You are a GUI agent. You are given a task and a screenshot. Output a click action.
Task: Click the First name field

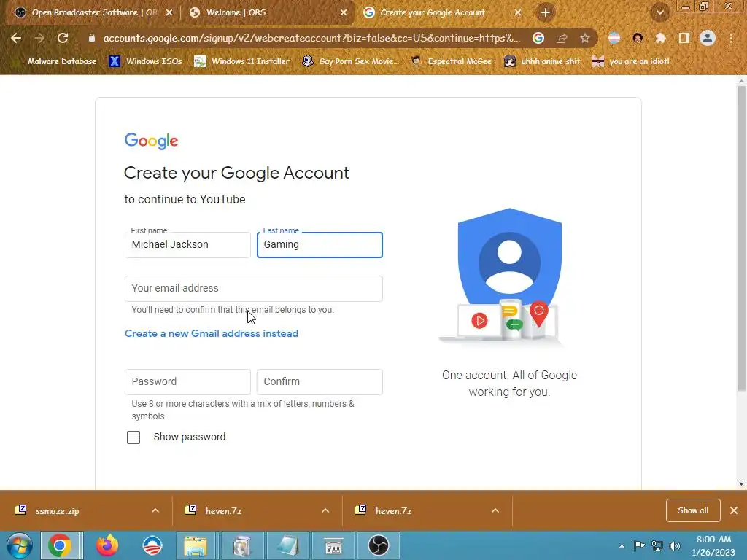coord(187,245)
